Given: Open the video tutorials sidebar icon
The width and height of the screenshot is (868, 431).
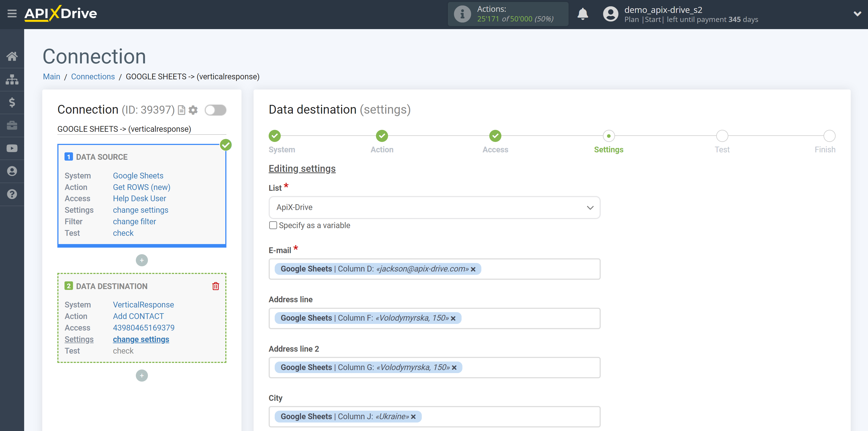Looking at the screenshot, I should pos(12,148).
